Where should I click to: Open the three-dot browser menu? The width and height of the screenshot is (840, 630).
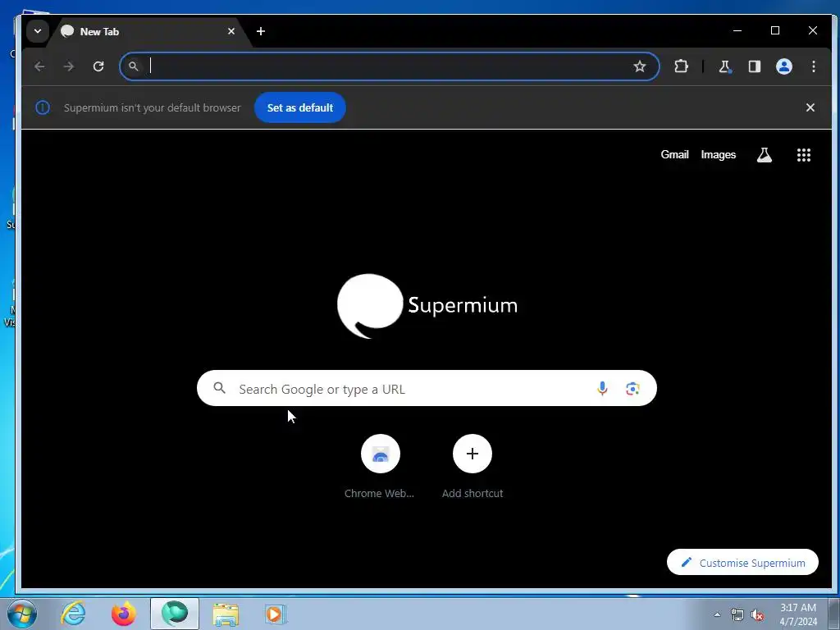(813, 66)
